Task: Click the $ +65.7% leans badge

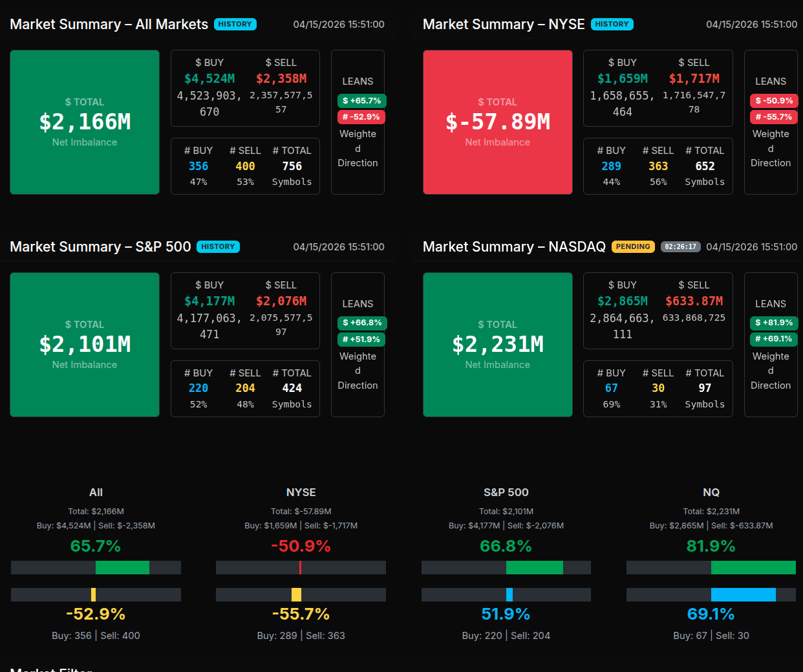Action: [361, 101]
